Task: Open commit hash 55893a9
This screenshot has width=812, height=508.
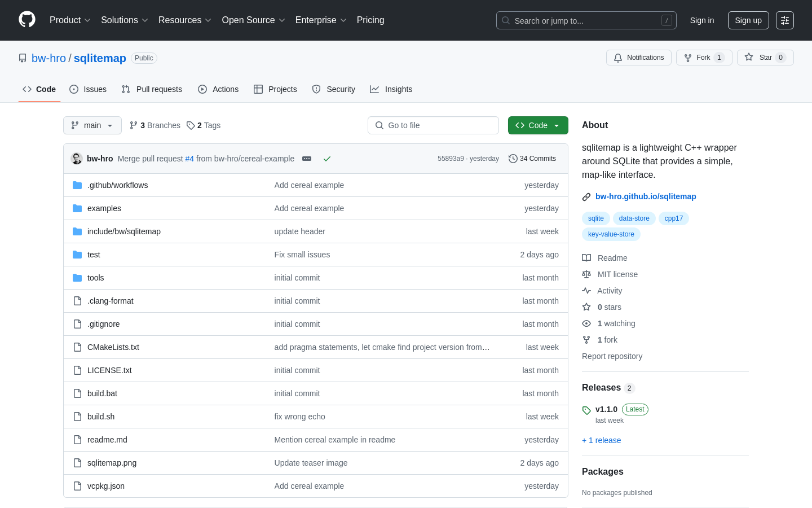Action: [451, 159]
